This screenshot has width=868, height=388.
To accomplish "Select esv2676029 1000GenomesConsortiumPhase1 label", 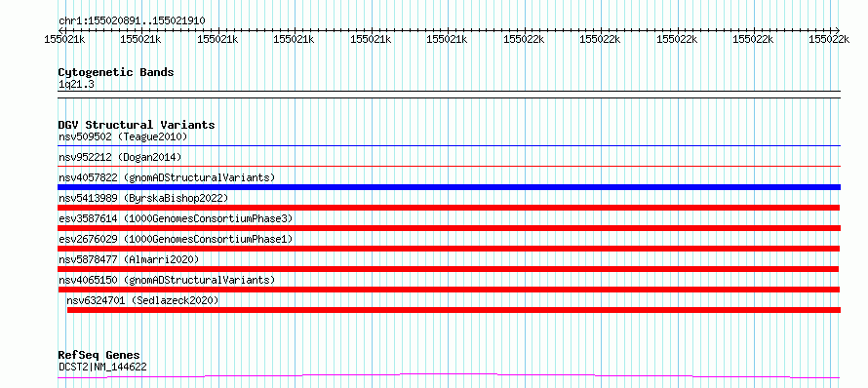I will coord(176,239).
